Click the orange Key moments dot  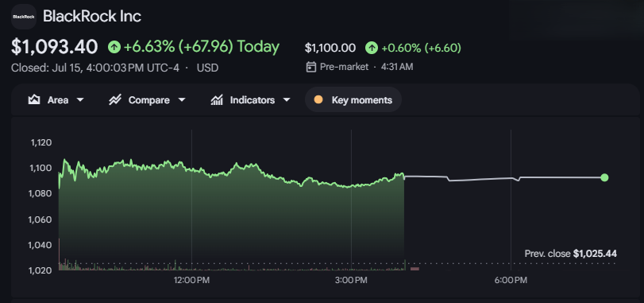tap(318, 100)
